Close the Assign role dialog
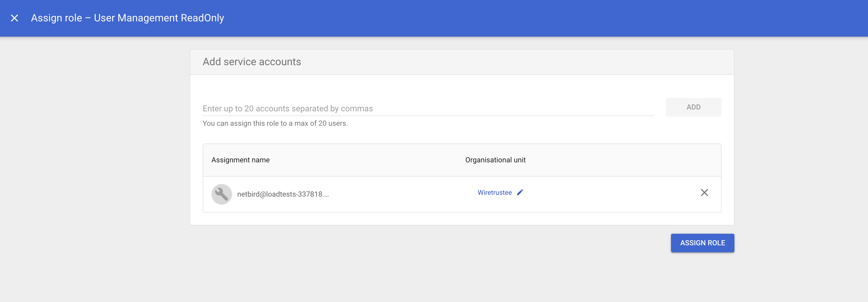 click(14, 18)
